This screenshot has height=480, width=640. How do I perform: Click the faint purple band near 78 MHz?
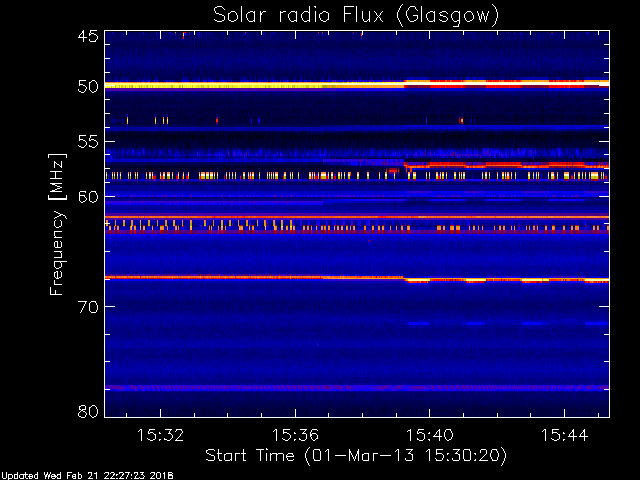tap(357, 387)
